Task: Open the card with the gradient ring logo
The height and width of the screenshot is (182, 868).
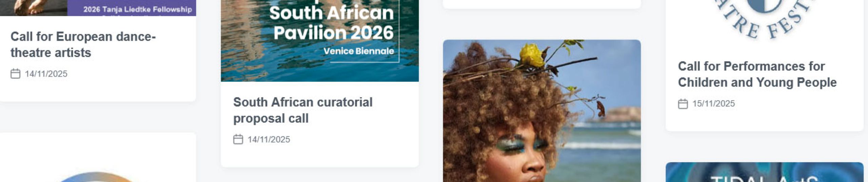Action: tap(98, 157)
